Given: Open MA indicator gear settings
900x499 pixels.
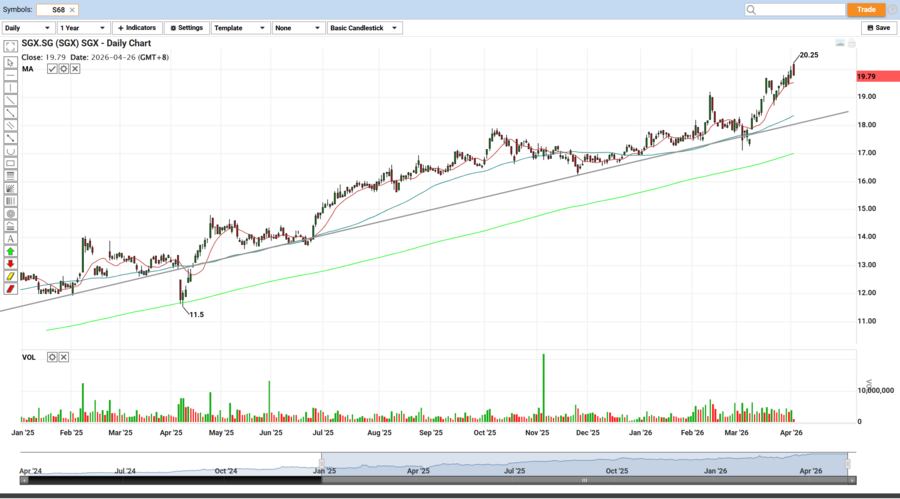Looking at the screenshot, I should (x=63, y=69).
